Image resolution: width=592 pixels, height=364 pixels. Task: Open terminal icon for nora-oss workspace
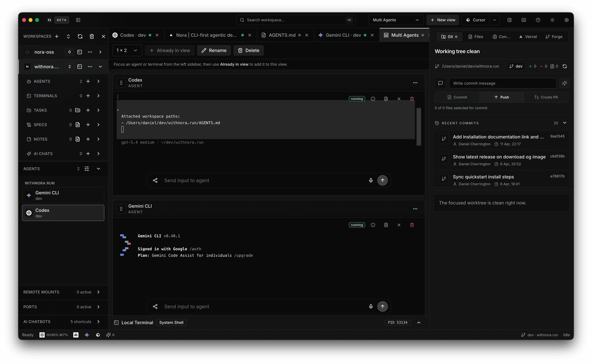[80, 52]
